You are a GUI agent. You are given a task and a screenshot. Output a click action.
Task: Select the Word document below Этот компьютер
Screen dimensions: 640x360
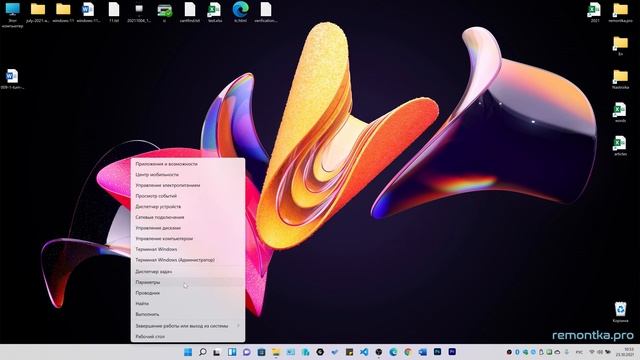[12, 79]
